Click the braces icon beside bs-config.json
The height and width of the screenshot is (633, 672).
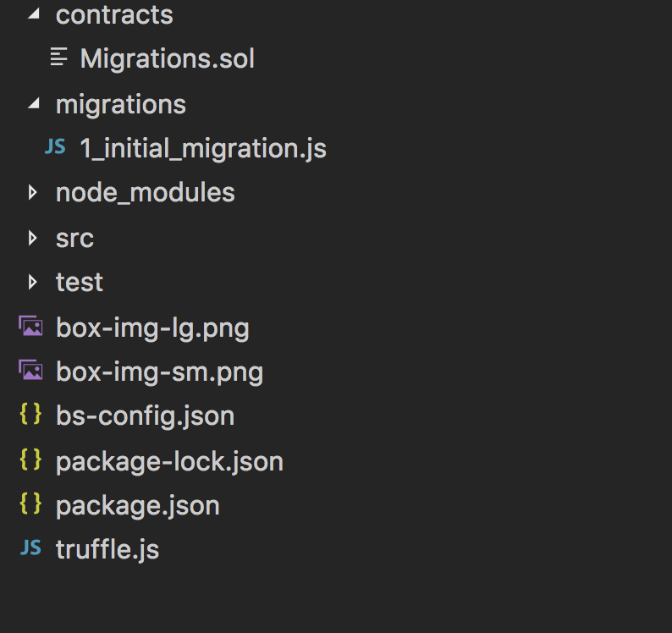click(x=30, y=415)
